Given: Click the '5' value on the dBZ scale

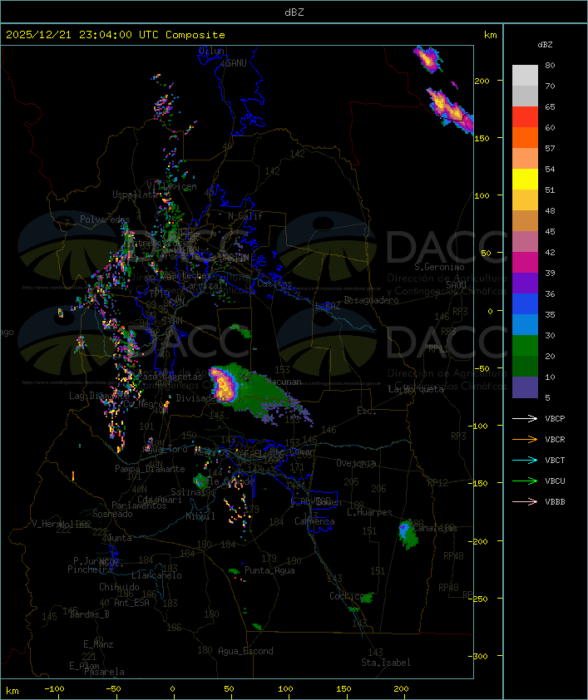Looking at the screenshot, I should pos(547,397).
